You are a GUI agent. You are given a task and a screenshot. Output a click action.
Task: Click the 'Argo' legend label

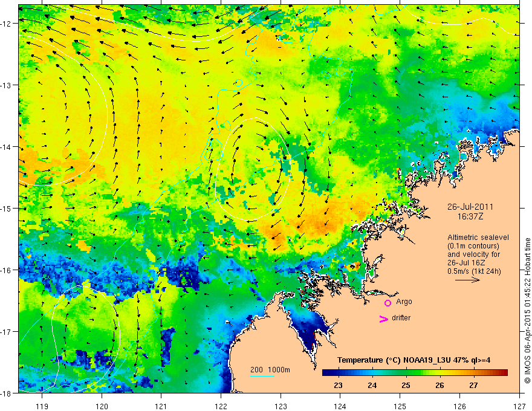[x=404, y=302]
